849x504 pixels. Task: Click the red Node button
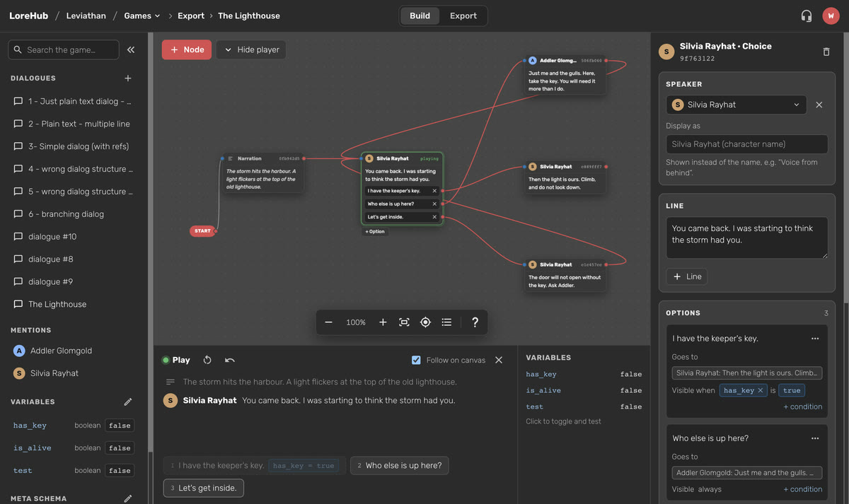pyautogui.click(x=187, y=49)
